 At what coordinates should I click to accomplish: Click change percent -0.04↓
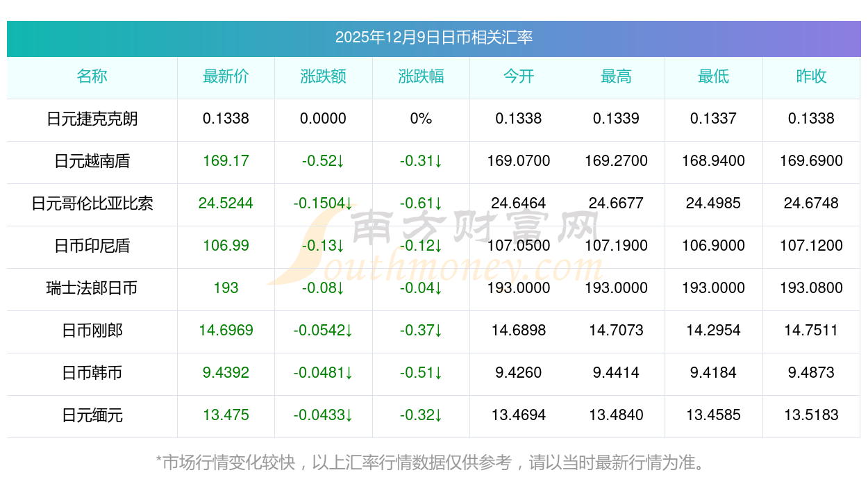click(421, 288)
